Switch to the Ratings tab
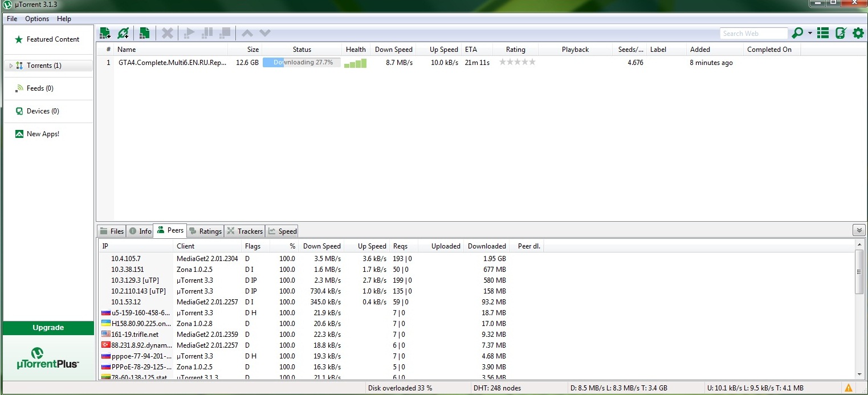 206,231
